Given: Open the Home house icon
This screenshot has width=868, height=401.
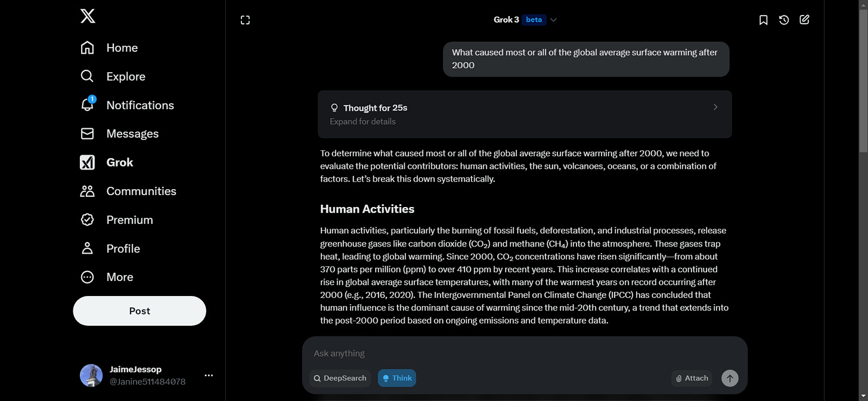Looking at the screenshot, I should point(87,48).
